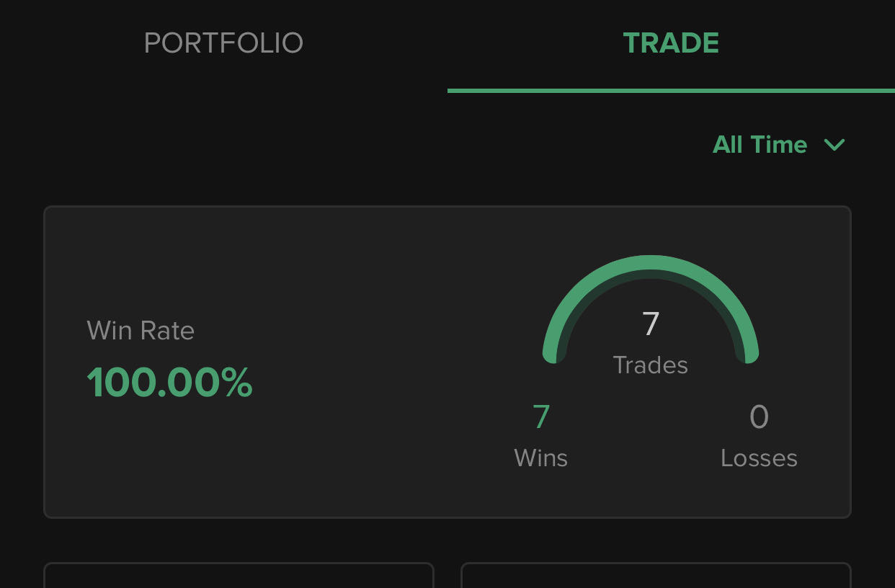
Task: Click the Losses label
Action: click(x=759, y=458)
